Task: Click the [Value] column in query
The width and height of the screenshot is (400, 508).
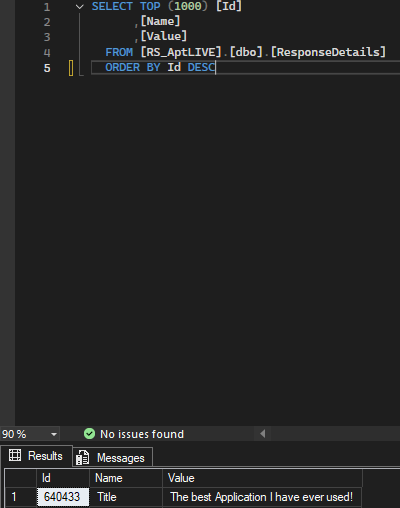Action: point(164,36)
